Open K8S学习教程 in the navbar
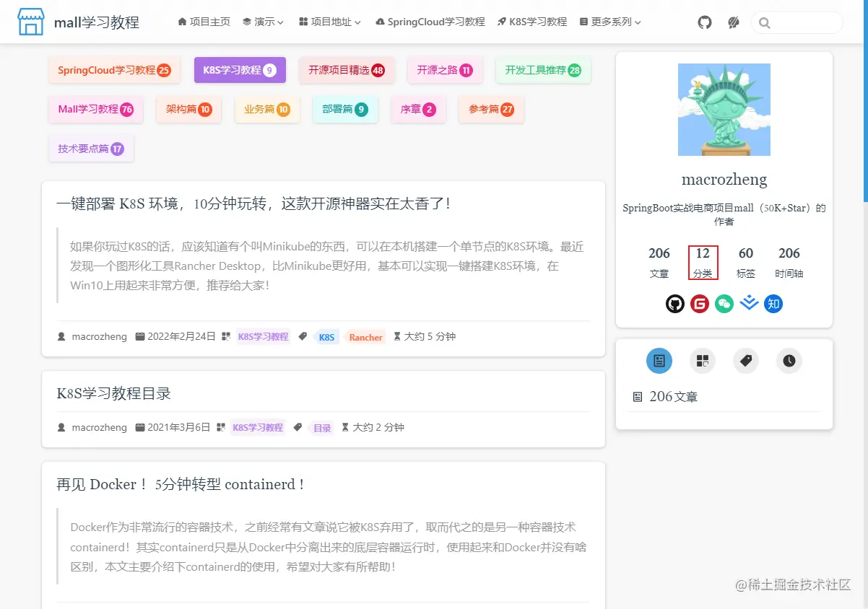The height and width of the screenshot is (609, 868). pos(532,22)
